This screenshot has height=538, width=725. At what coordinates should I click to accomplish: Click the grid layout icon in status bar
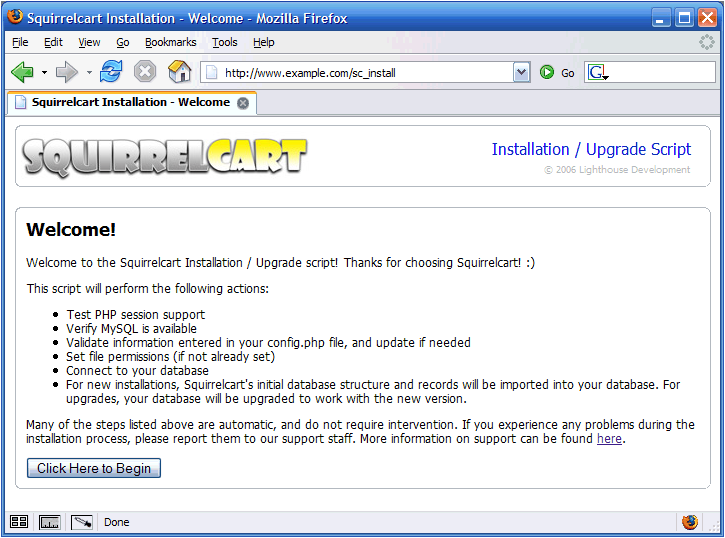[x=19, y=522]
